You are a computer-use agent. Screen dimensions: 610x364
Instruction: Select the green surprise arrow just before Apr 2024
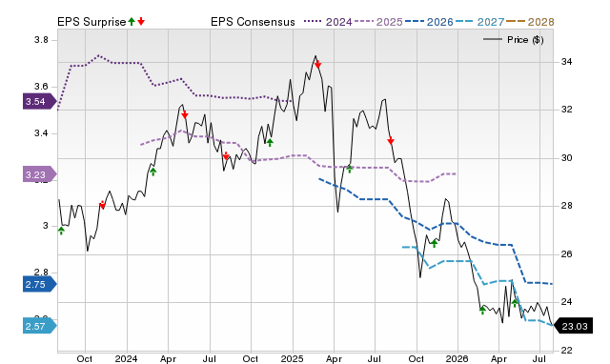pos(152,172)
